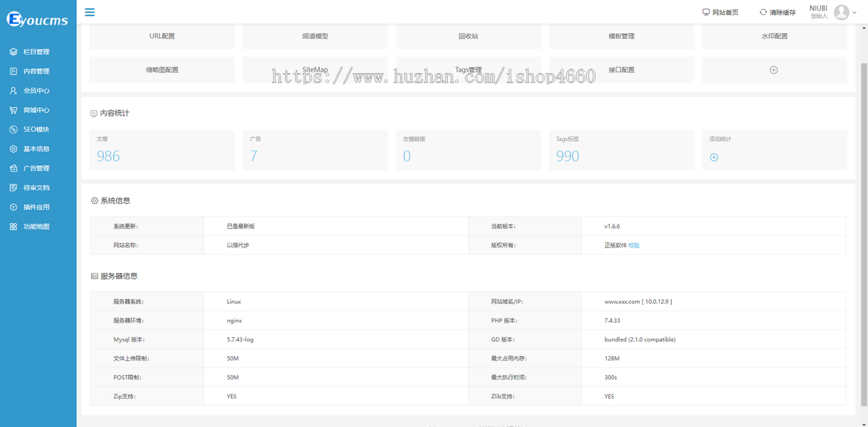Click the 添加统计 plus icon
The height and width of the screenshot is (427, 868).
[x=714, y=157]
